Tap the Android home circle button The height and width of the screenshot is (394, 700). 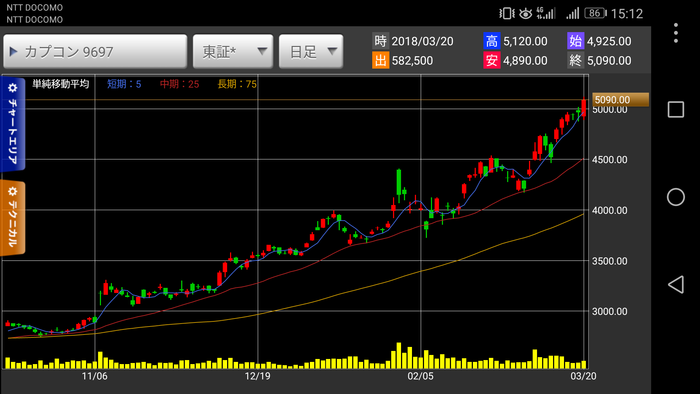(676, 197)
